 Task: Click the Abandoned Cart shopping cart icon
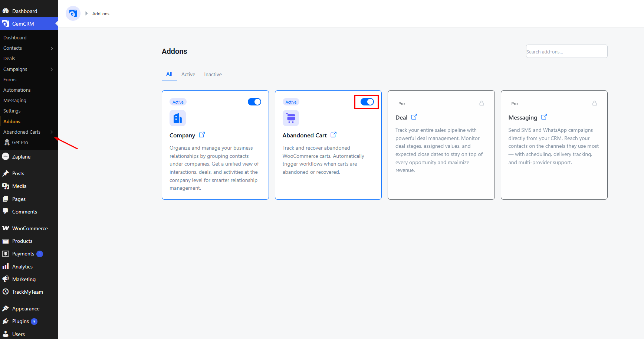(x=291, y=118)
